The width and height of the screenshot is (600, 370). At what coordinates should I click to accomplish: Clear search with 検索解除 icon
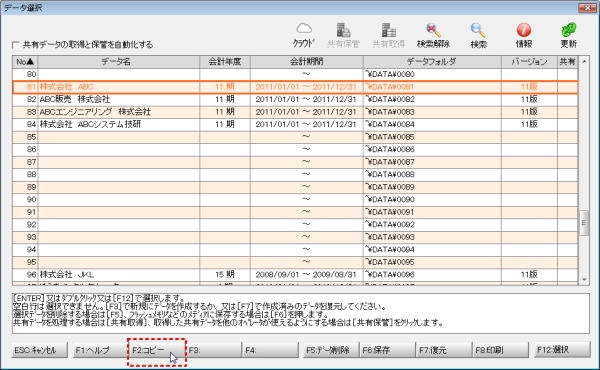433,35
